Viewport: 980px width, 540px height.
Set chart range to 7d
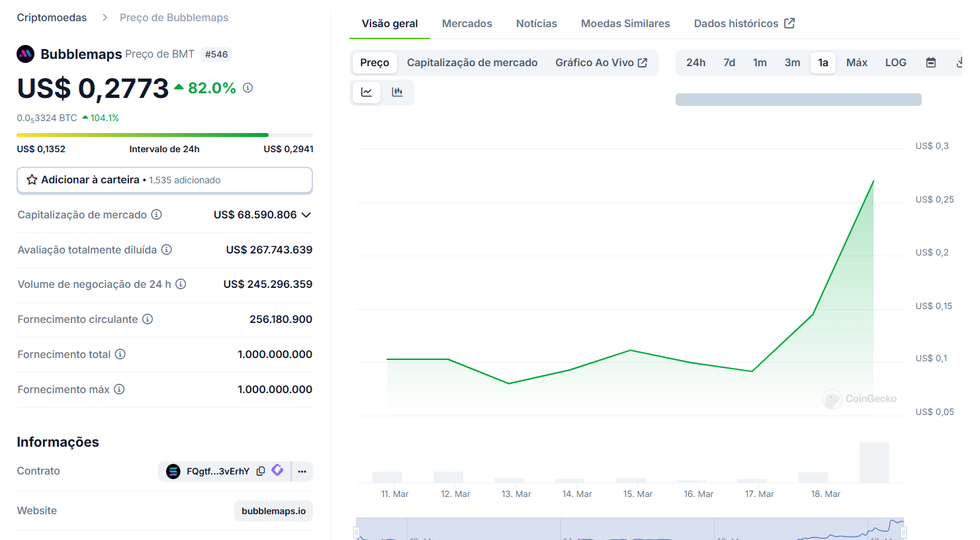(x=729, y=62)
